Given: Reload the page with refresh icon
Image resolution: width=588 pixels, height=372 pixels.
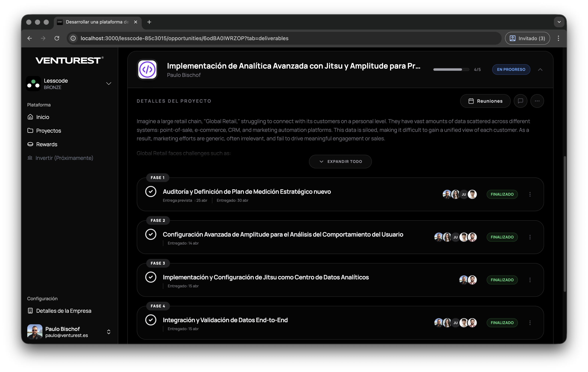Looking at the screenshot, I should (x=57, y=38).
